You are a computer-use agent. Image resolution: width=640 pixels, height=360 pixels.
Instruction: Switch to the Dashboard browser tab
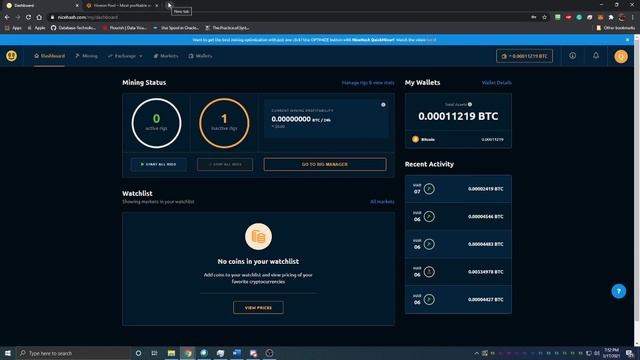click(41, 5)
